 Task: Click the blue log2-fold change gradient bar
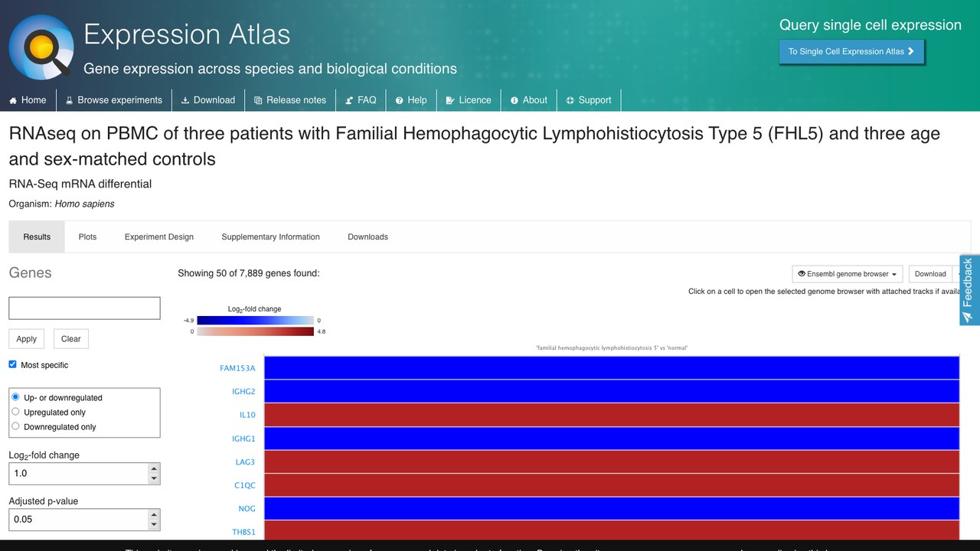point(255,321)
